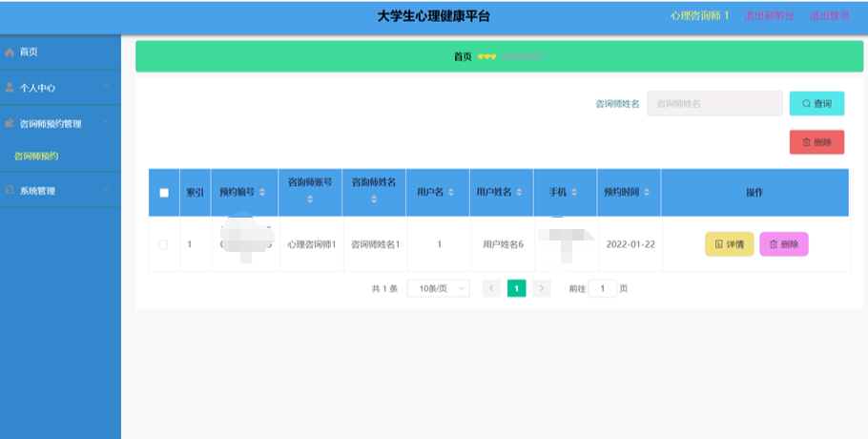Collapse the 咨询师预约管理 chevron
This screenshot has height=439, width=868.
[106, 123]
